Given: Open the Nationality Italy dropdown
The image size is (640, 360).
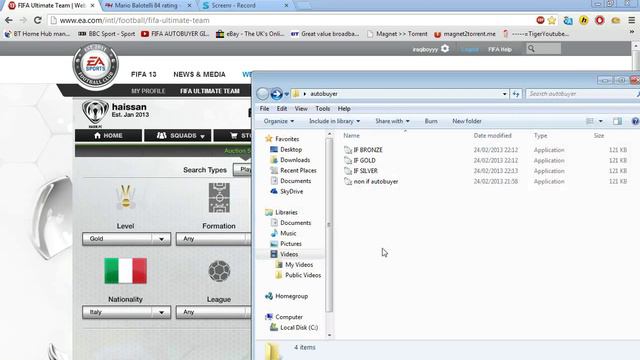Looking at the screenshot, I should 127,312.
